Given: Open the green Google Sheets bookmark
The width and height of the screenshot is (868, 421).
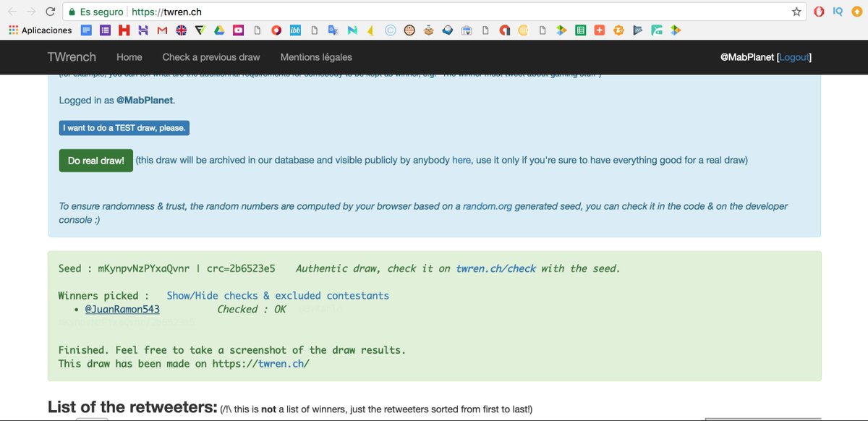Looking at the screenshot, I should click(580, 30).
